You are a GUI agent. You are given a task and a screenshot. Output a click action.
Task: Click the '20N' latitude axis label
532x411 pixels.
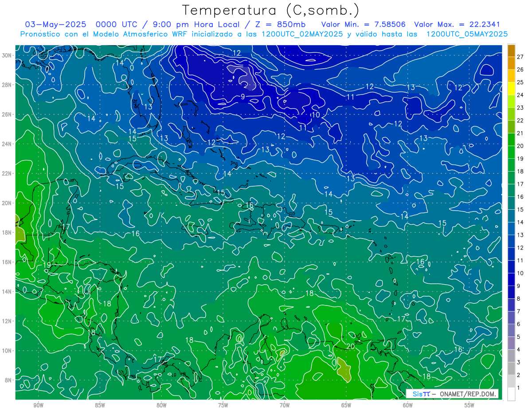tap(8, 203)
